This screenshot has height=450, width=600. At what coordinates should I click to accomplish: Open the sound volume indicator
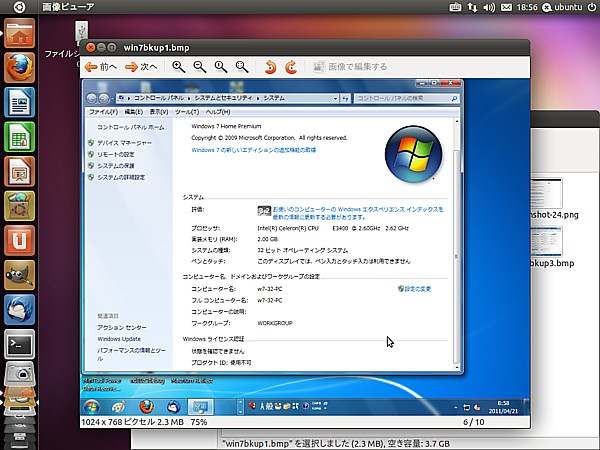pos(489,7)
